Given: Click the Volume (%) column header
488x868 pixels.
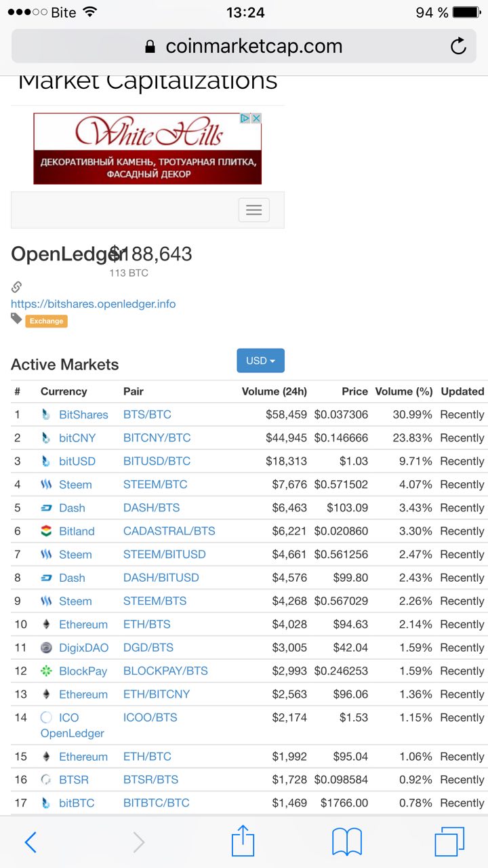Looking at the screenshot, I should 404,391.
